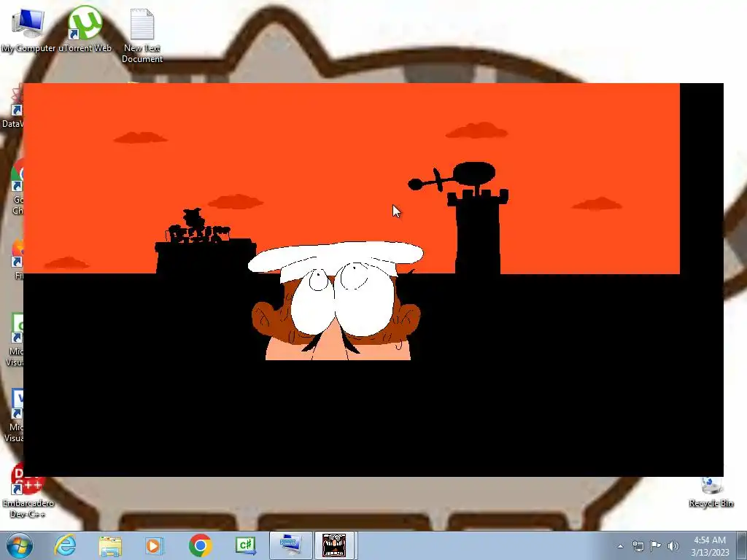Screen dimensions: 747x560
Task: Open the volume speaker tray icon
Action: point(673,546)
